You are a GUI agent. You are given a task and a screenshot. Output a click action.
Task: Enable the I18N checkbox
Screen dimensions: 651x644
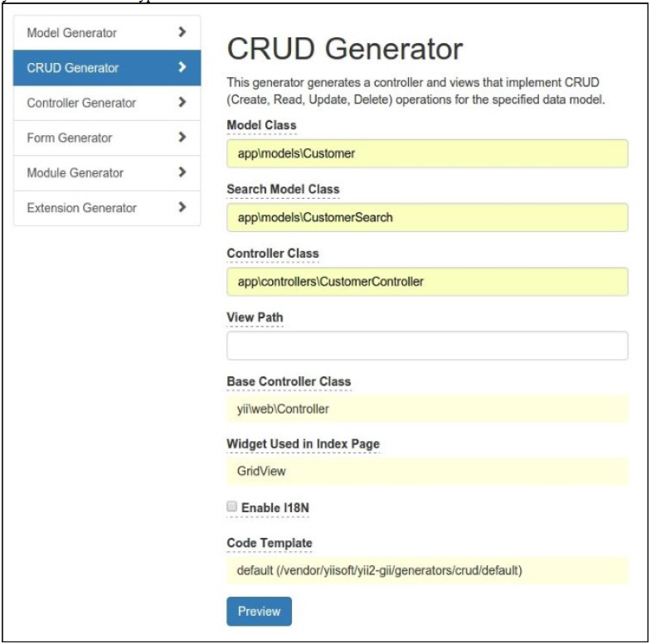click(x=231, y=506)
